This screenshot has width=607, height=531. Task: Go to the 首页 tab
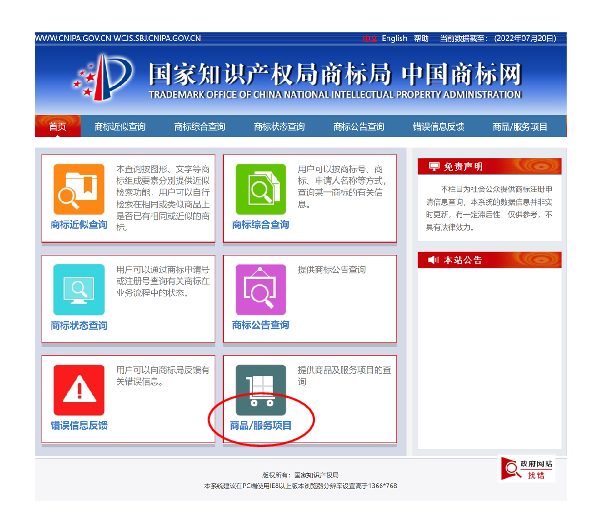pos(58,126)
